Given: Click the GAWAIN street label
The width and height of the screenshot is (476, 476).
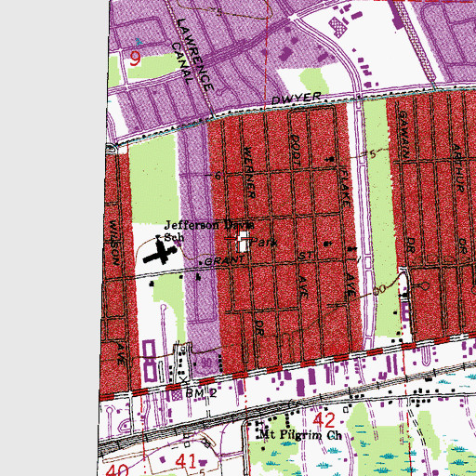Looking at the screenshot, I should pos(403,134).
